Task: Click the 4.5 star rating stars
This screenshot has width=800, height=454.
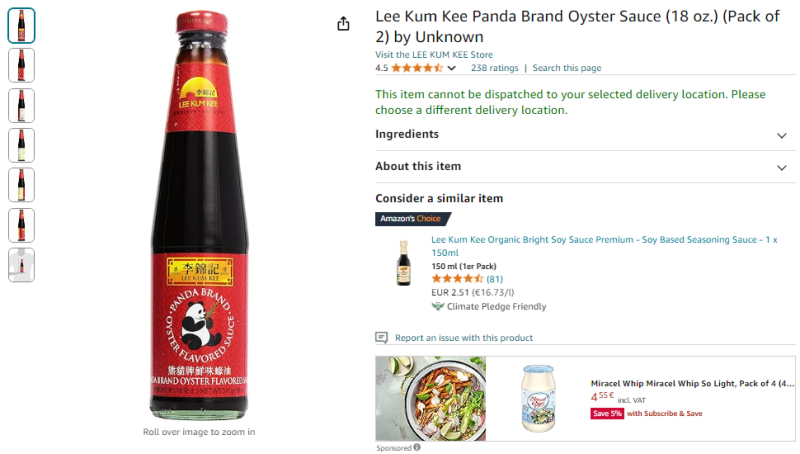Action: (417, 68)
